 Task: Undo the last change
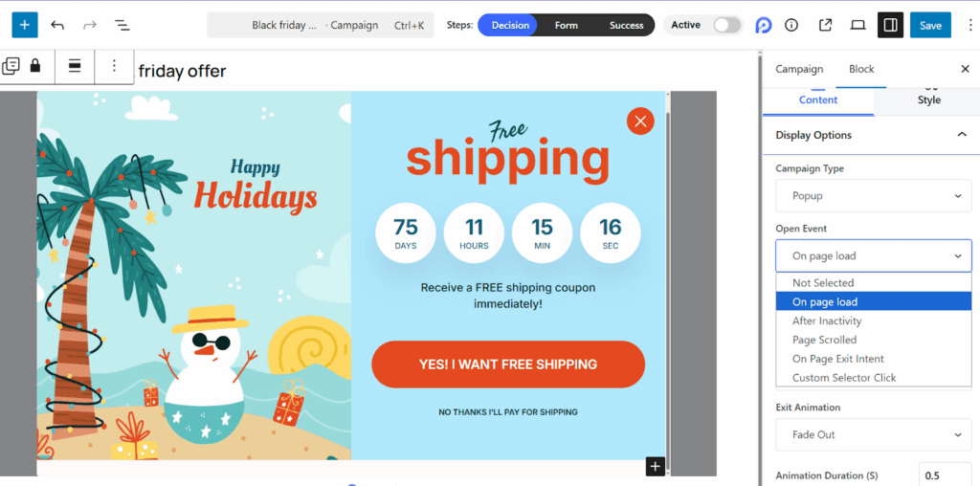(x=57, y=25)
